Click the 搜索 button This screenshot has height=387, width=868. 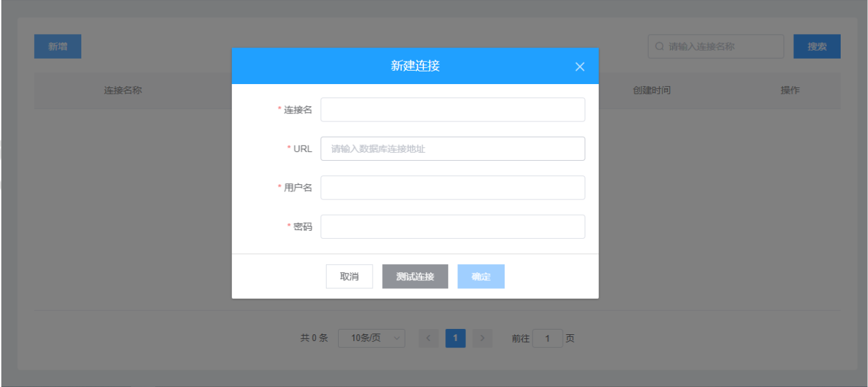[x=817, y=47]
